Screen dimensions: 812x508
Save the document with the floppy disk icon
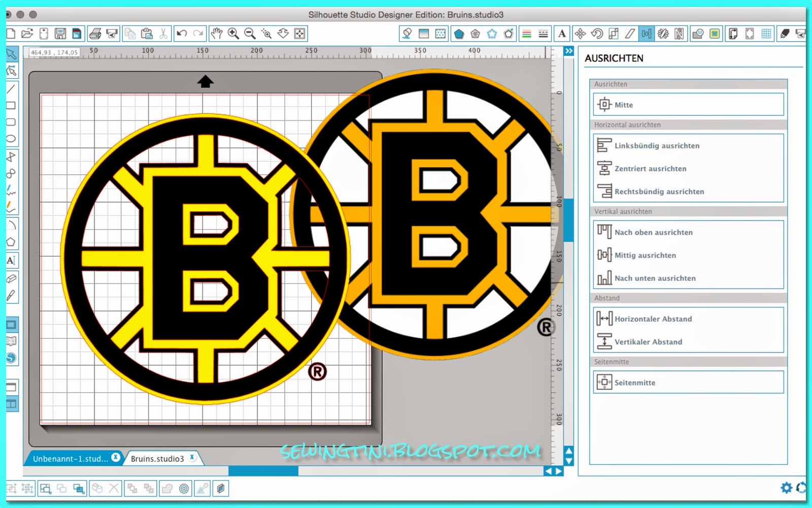click(x=60, y=34)
